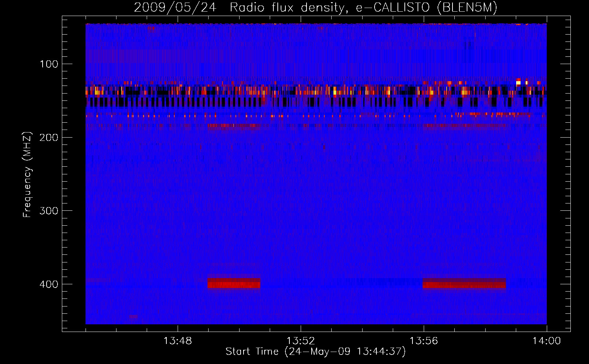Click the 13:52 time tick label
This screenshot has width=589, height=364.
pyautogui.click(x=301, y=341)
